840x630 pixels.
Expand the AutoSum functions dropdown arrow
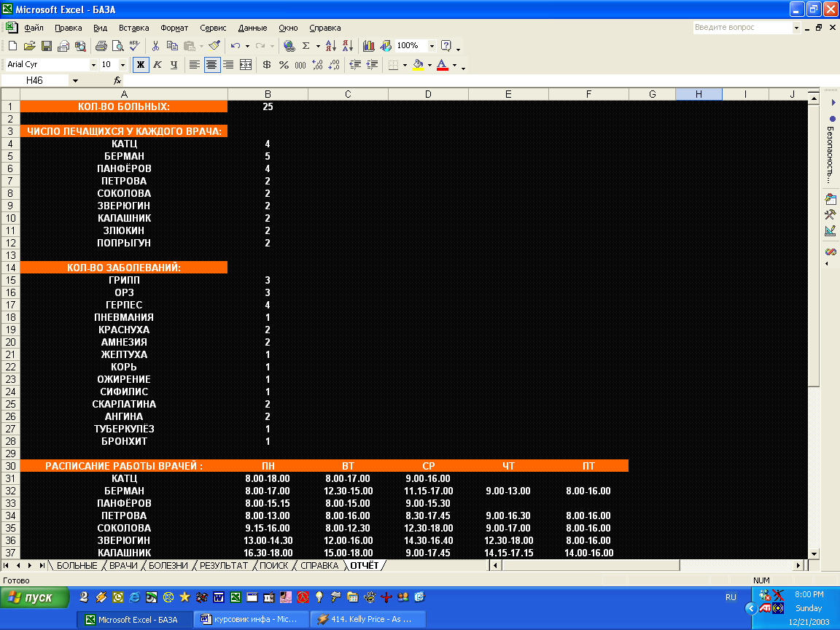(318, 46)
